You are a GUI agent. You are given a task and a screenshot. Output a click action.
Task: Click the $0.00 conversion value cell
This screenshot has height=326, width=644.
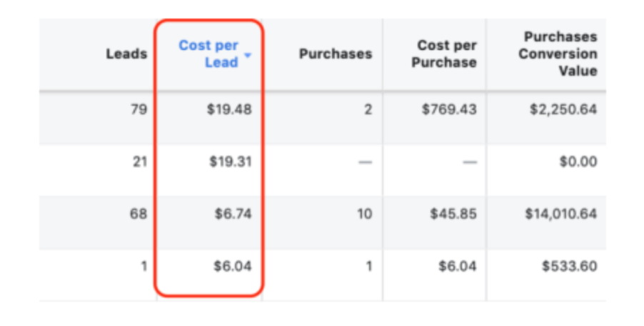coord(578,162)
